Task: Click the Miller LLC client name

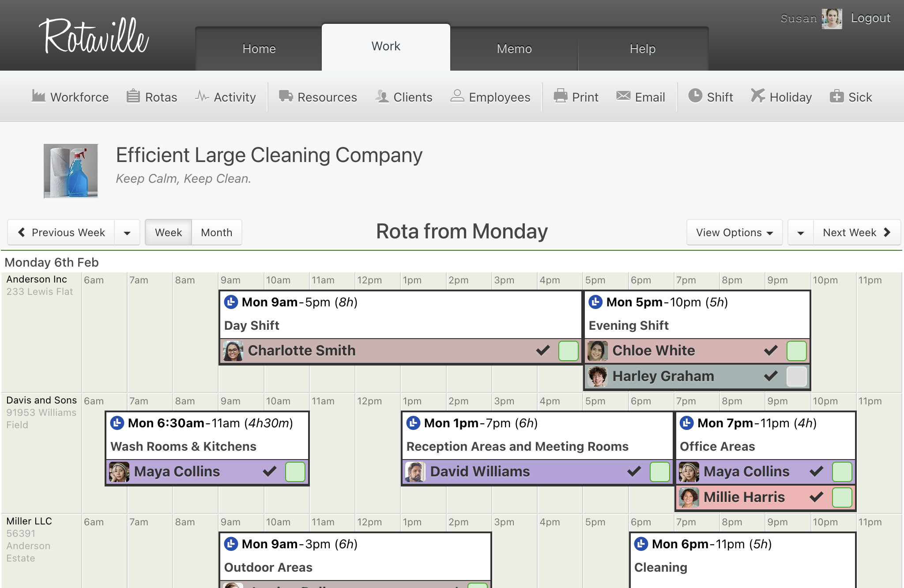Action: coord(29,521)
